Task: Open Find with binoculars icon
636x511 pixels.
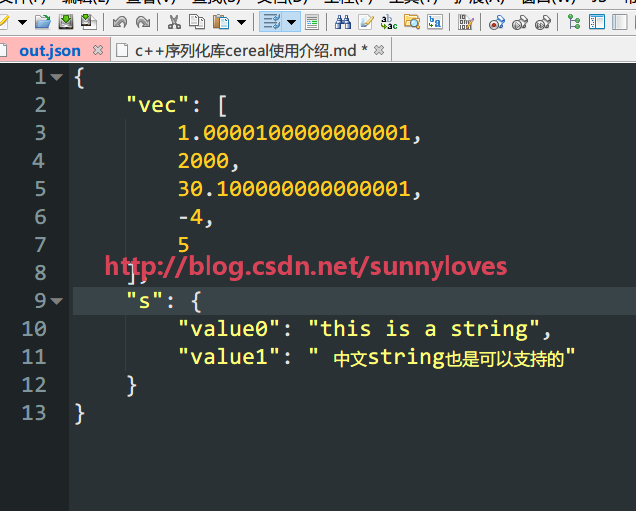Action: 343,22
